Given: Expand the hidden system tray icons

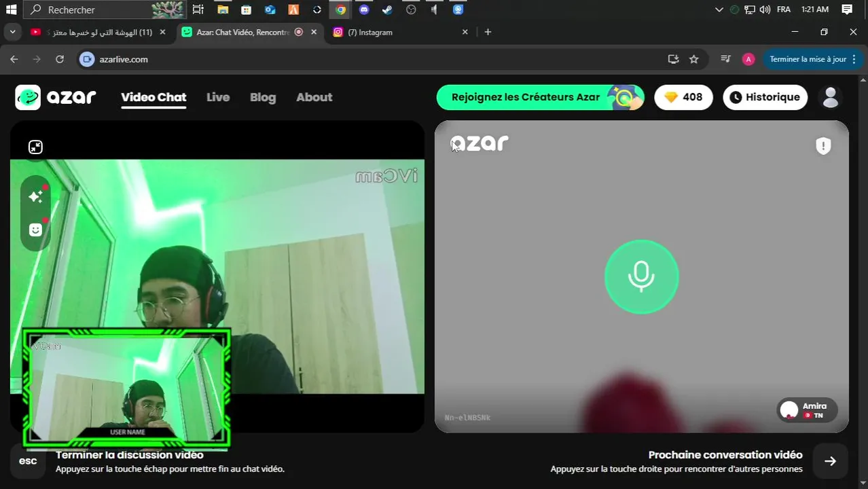Looking at the screenshot, I should tap(719, 10).
